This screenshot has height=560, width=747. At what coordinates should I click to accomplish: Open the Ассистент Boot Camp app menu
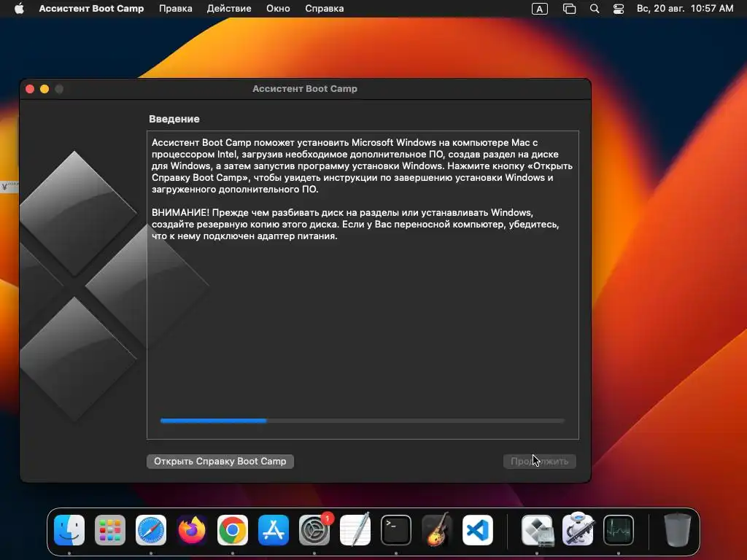[x=91, y=9]
